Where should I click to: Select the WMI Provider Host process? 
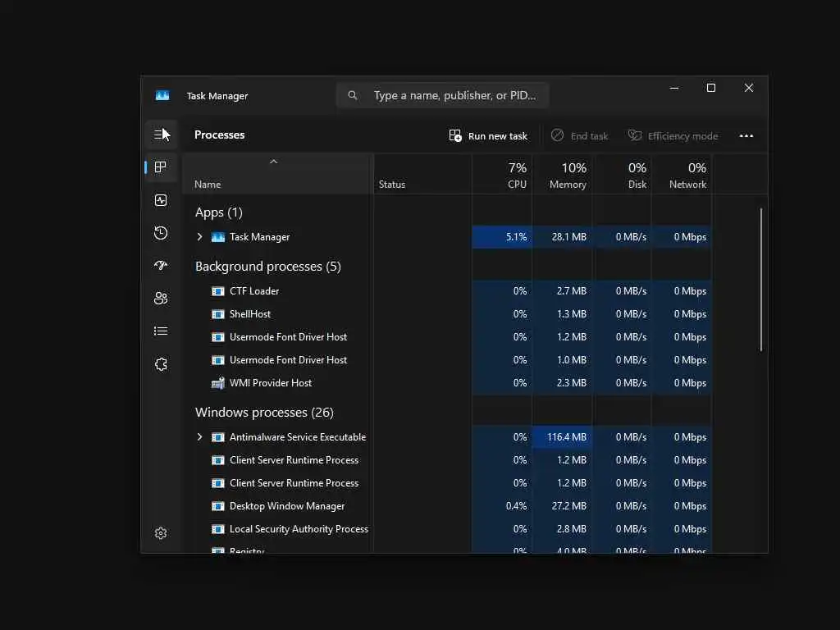[x=271, y=383]
